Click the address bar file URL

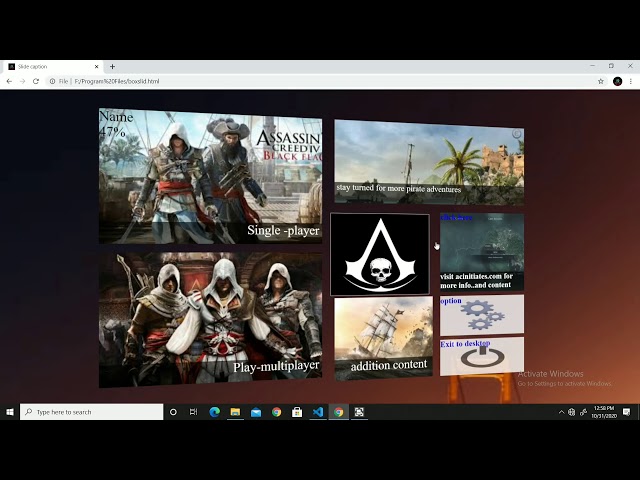coord(117,81)
